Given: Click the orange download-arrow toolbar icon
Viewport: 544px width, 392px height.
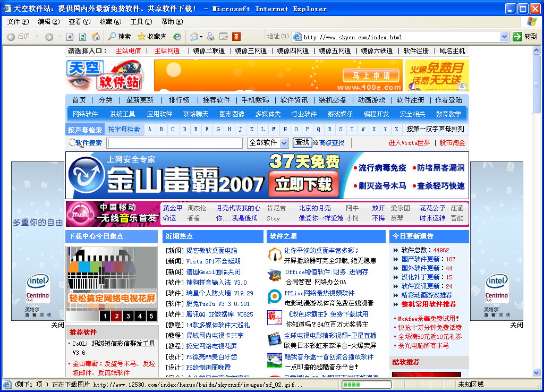Looking at the screenshot, I should [x=236, y=37].
